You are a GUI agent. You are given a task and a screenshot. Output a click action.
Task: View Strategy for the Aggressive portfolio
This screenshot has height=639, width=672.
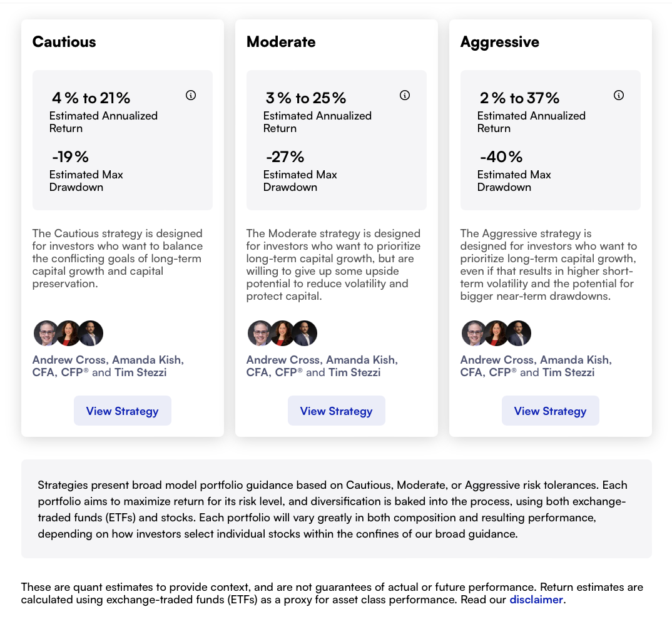click(550, 411)
